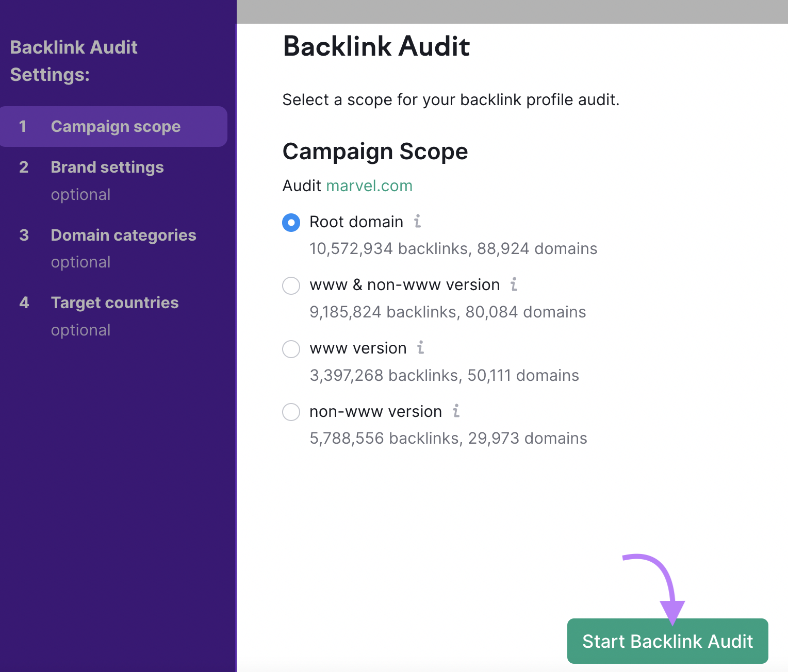
Task: Click the step 1 number indicator
Action: 24,126
